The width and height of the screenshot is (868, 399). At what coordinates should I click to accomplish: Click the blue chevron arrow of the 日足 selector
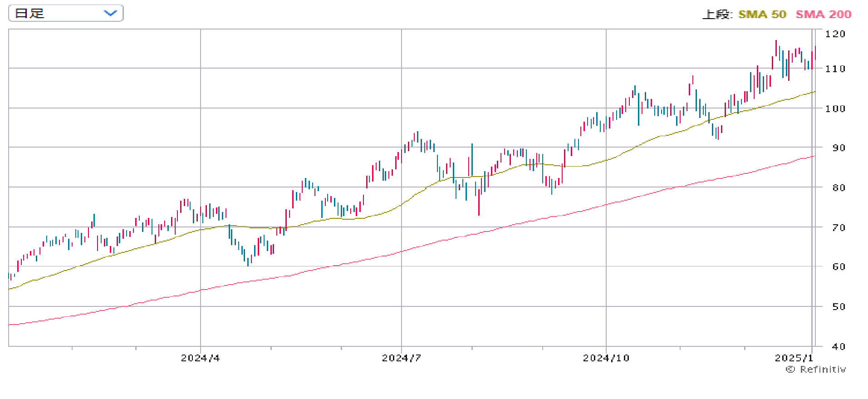[x=110, y=13]
